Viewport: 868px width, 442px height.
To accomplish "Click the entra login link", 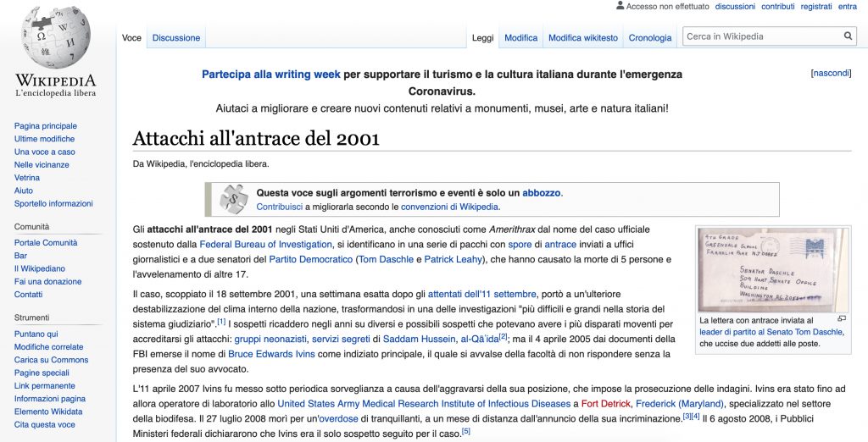I will 848,7.
